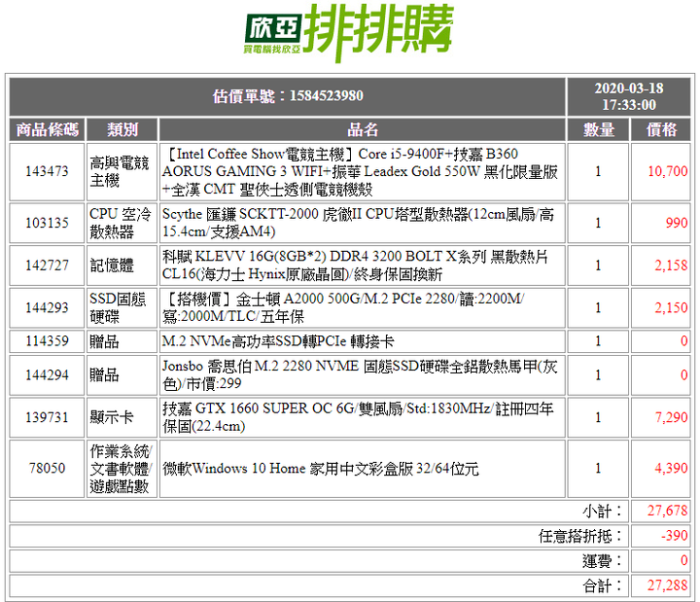Screen dimensions: 700x602
Task: Click price 990
Action: point(677,223)
